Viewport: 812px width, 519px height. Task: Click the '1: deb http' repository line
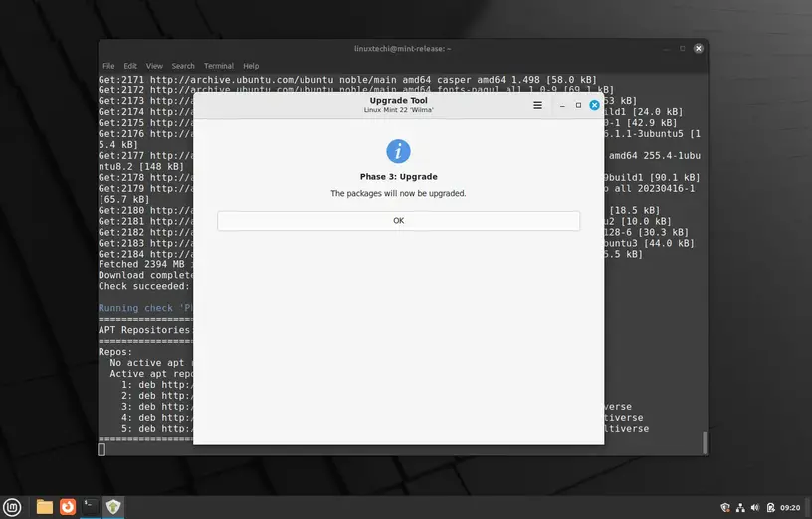pos(157,385)
